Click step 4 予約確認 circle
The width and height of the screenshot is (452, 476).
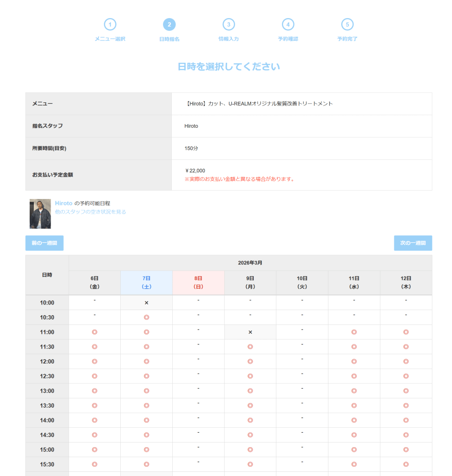pos(288,25)
